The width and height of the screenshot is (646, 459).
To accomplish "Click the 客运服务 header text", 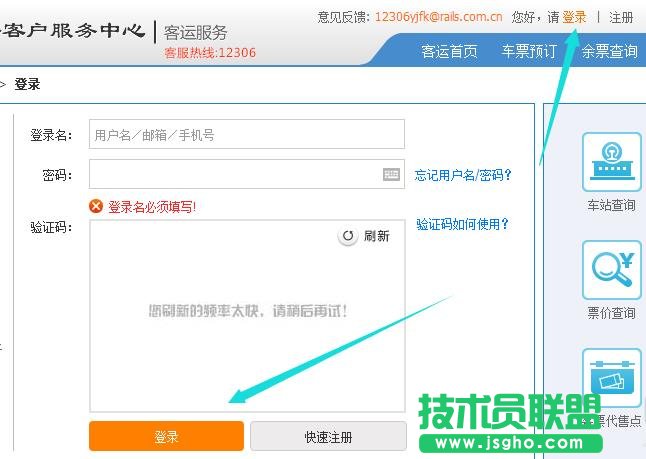I will [196, 33].
